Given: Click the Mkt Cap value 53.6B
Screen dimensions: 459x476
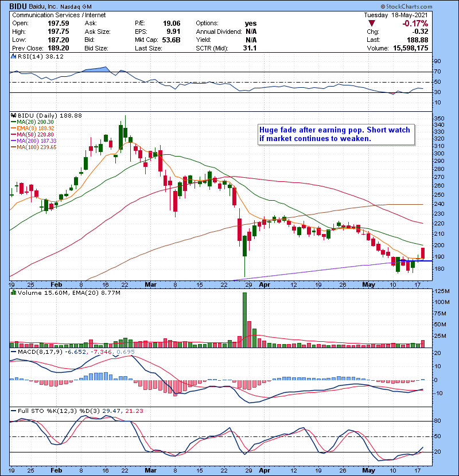Looking at the screenshot, I should click(x=172, y=40).
